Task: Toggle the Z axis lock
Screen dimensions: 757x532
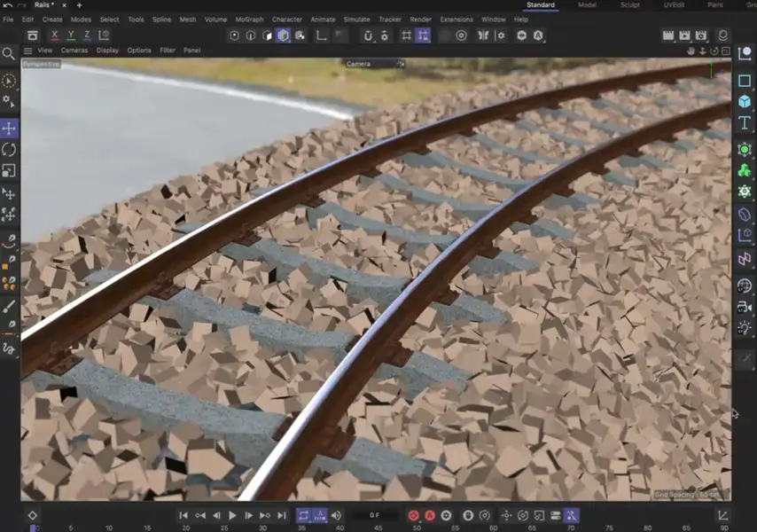Action: [x=87, y=35]
